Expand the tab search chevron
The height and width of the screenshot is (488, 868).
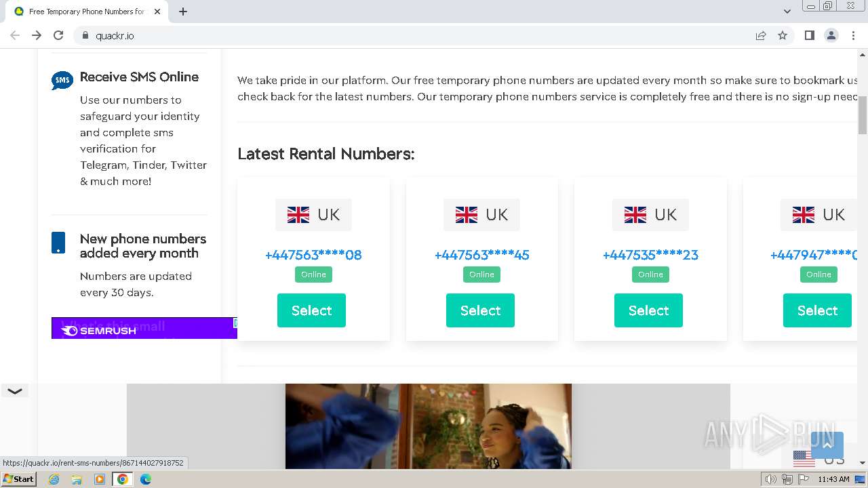tap(787, 12)
